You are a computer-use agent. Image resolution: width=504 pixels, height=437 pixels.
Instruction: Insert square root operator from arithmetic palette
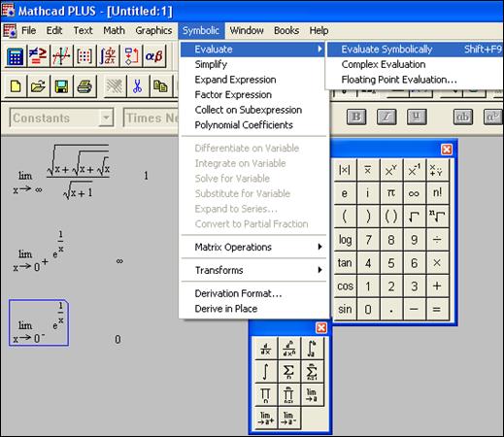tap(414, 217)
